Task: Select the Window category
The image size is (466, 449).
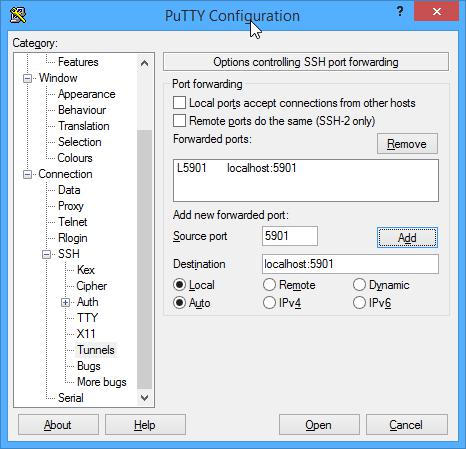Action: [x=58, y=78]
